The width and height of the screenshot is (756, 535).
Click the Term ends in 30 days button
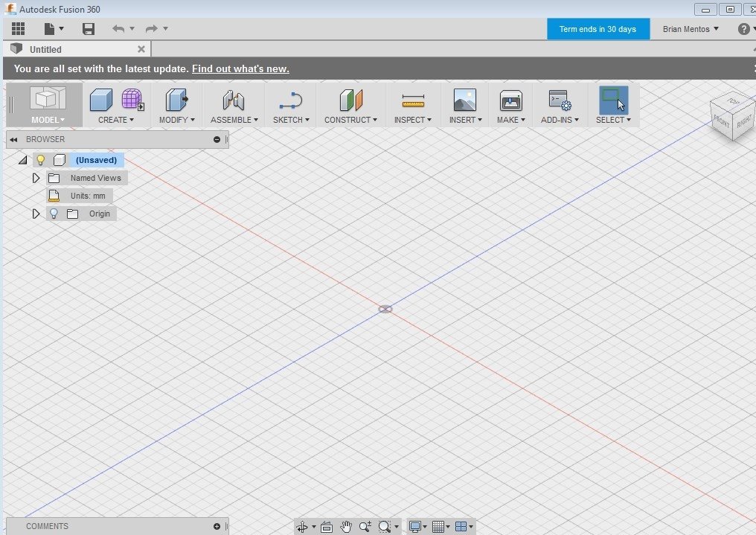click(598, 29)
